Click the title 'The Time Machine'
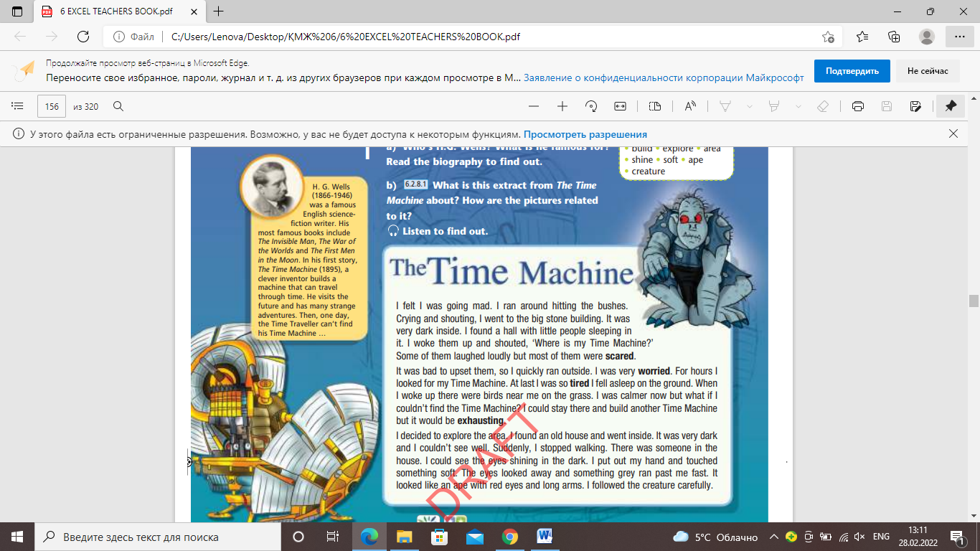The image size is (980, 551). click(x=512, y=272)
